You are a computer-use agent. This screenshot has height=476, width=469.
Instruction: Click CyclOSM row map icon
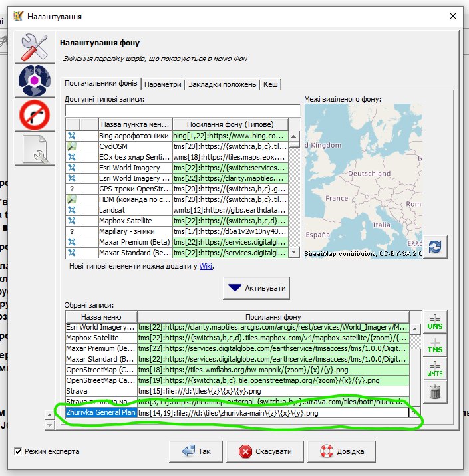(72, 146)
